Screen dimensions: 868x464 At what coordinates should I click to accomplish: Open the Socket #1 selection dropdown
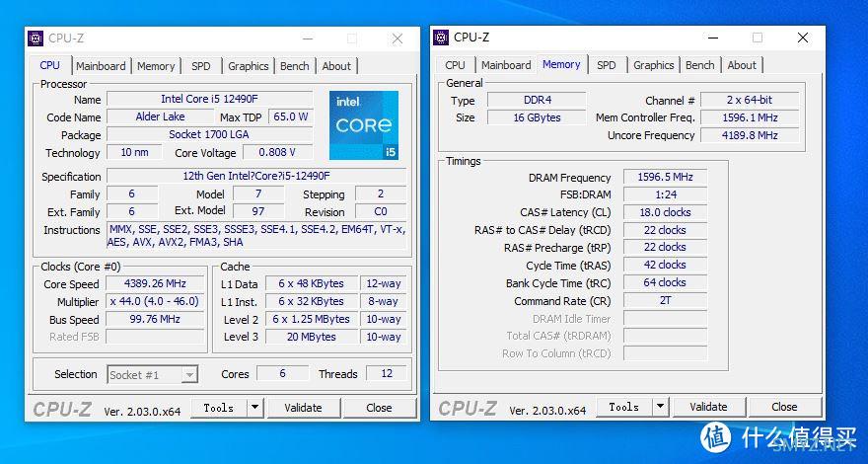[x=152, y=375]
